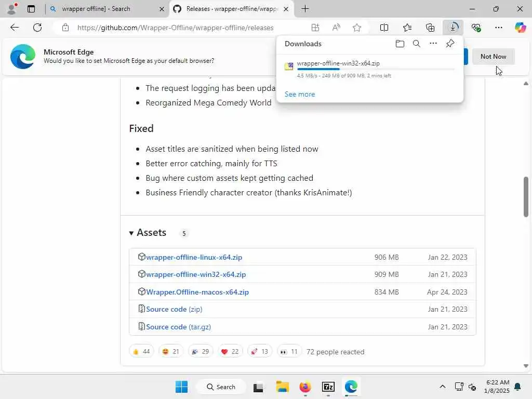Click the Assets count badge 5
Viewport: 532px width, 399px height.
(x=184, y=233)
